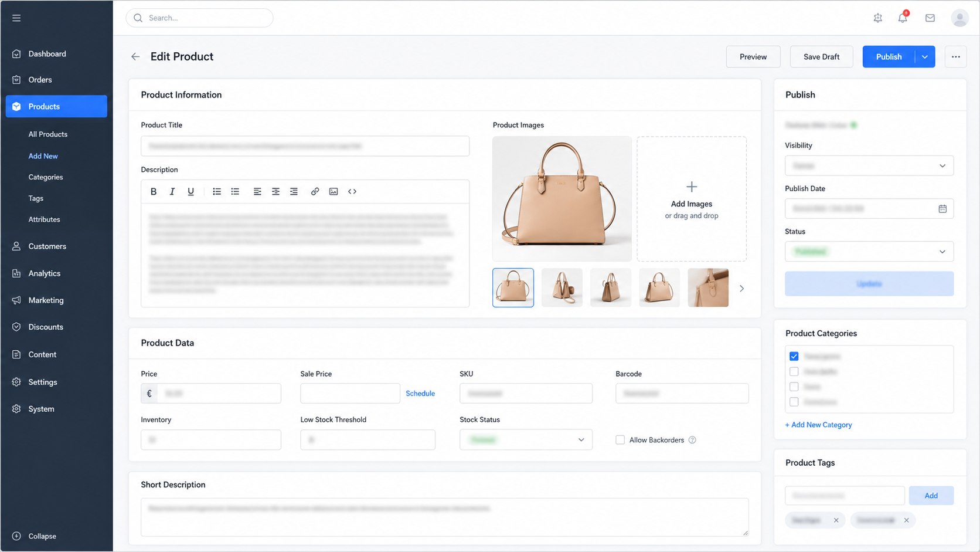Open Tags submenu item
The image size is (980, 552).
pos(36,198)
